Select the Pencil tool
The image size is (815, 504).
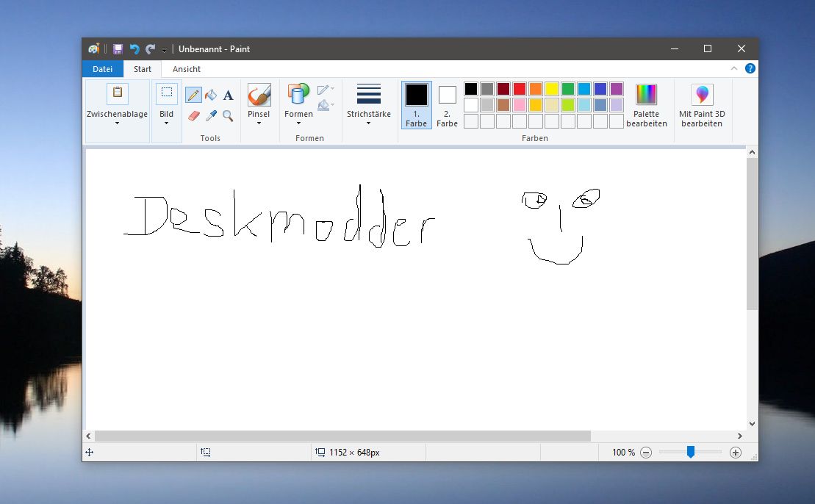click(193, 95)
